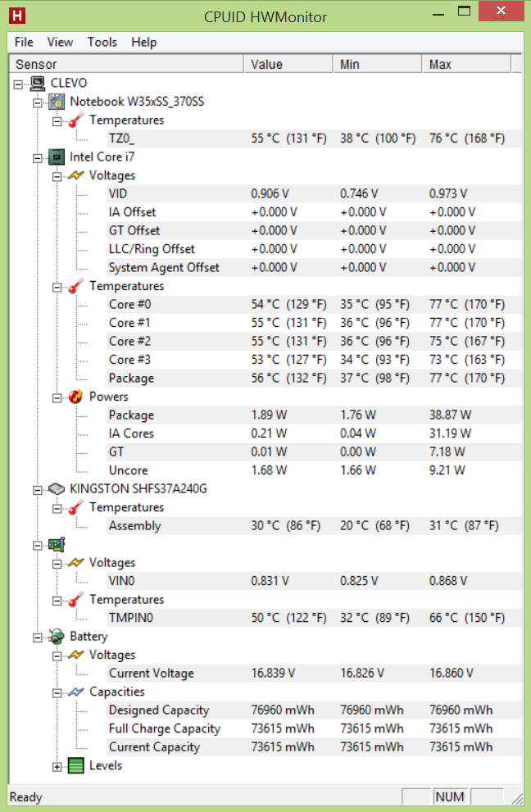Viewport: 531px width, 812px height.
Task: Collapse Temperatures under Intel Core i7
Action: pyautogui.click(x=57, y=287)
